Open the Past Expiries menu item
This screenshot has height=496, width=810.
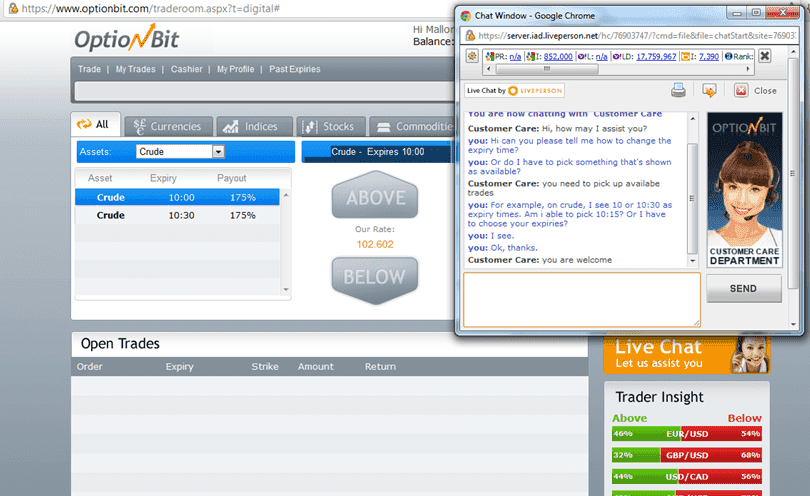pyautogui.click(x=294, y=69)
